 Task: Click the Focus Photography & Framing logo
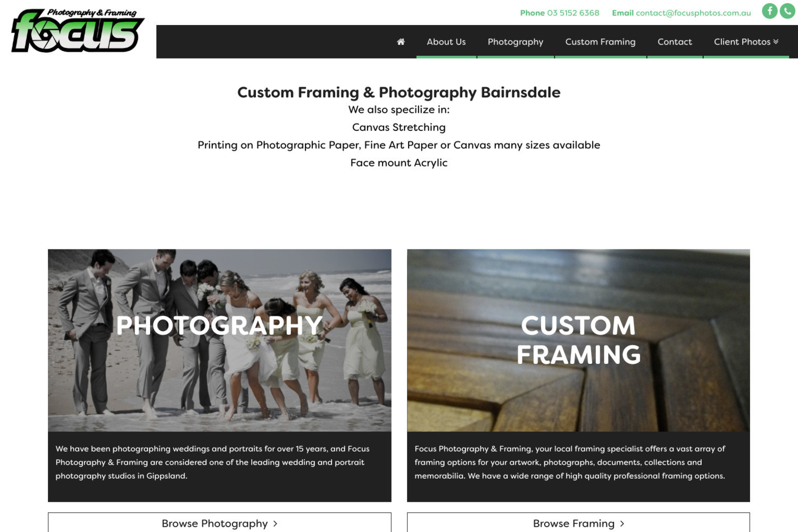coord(78,30)
